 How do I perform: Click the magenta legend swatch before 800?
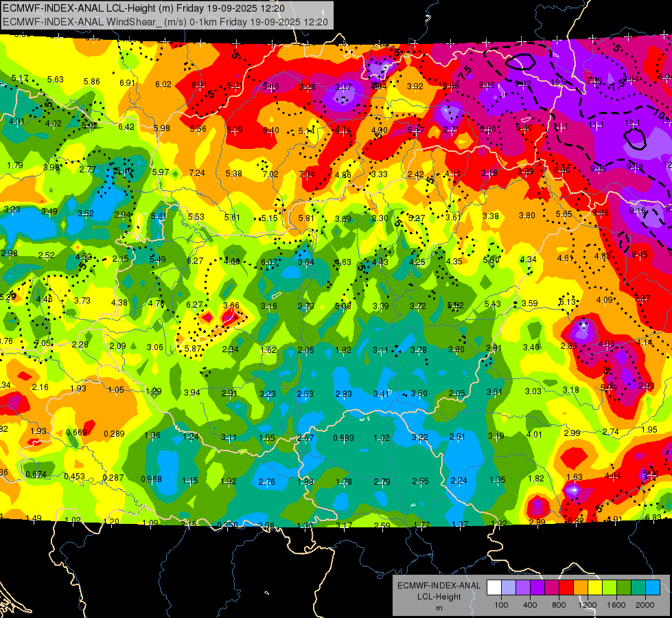[552, 588]
